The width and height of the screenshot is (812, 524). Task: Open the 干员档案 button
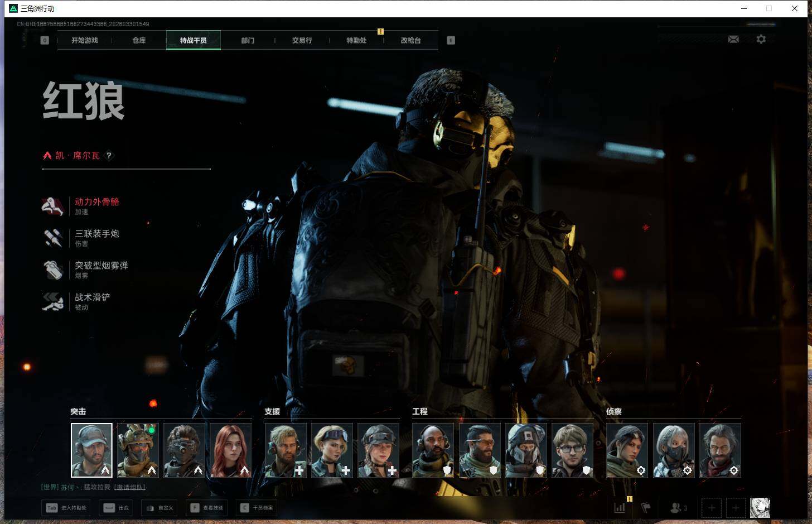[257, 508]
